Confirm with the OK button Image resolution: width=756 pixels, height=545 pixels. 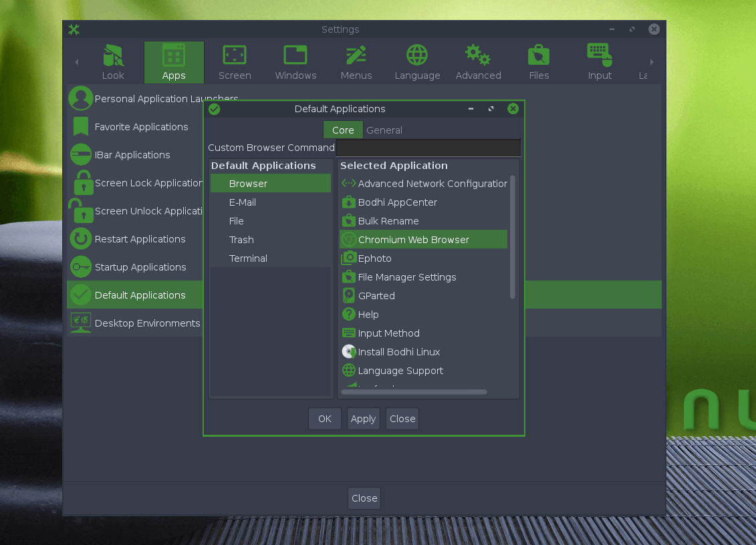click(325, 419)
